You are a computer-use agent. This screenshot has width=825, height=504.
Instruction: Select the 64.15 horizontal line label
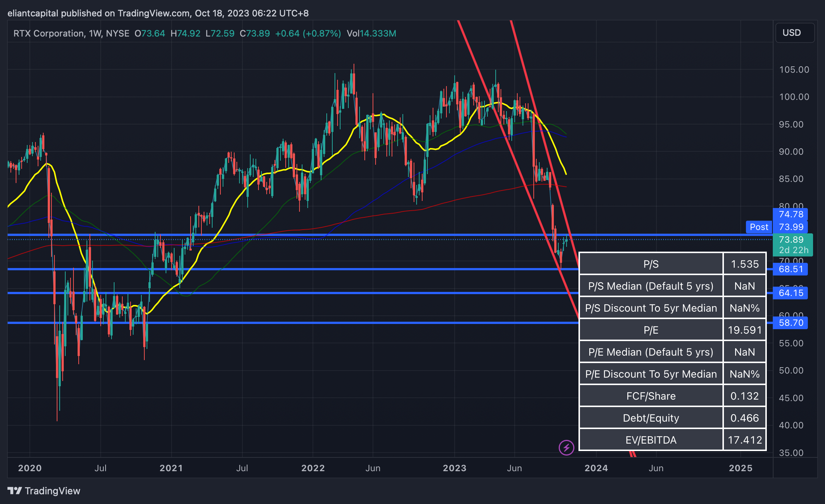tap(791, 293)
